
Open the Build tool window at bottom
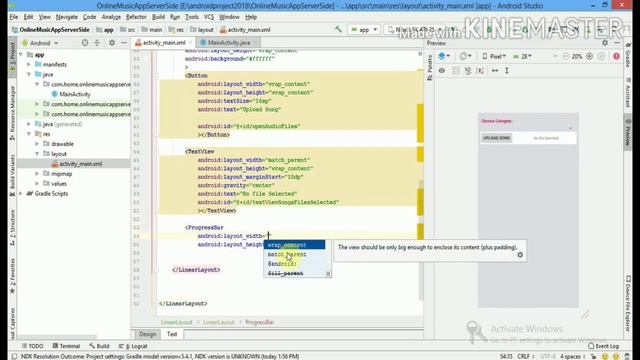click(x=99, y=346)
